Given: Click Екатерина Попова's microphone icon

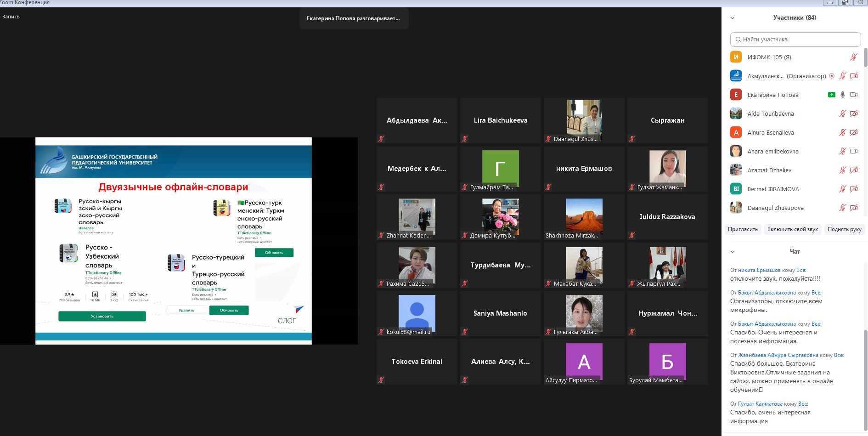Looking at the screenshot, I should click(x=842, y=95).
